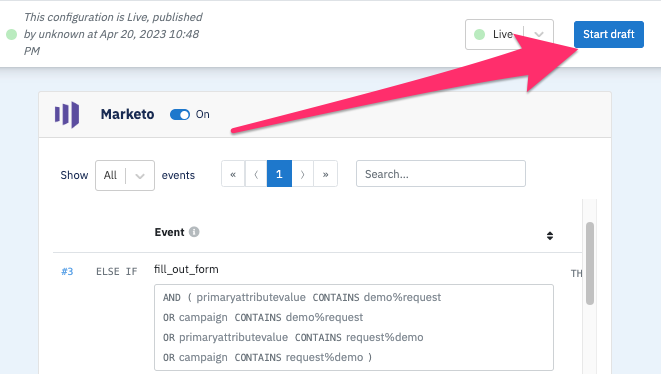This screenshot has width=661, height=374.
Task: Click the Marketo logo icon
Action: tap(67, 114)
